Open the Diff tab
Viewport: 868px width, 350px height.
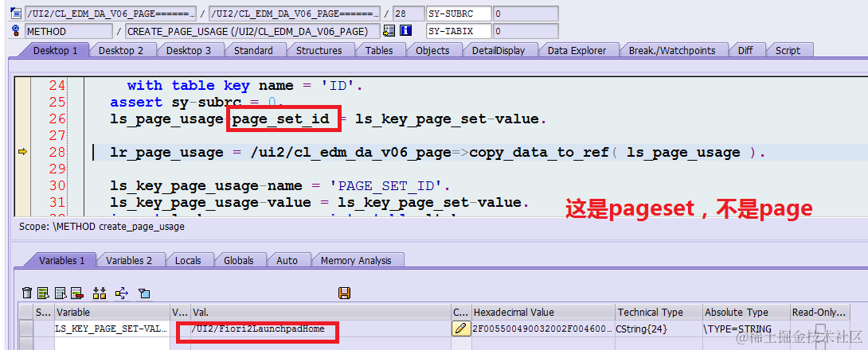[745, 50]
